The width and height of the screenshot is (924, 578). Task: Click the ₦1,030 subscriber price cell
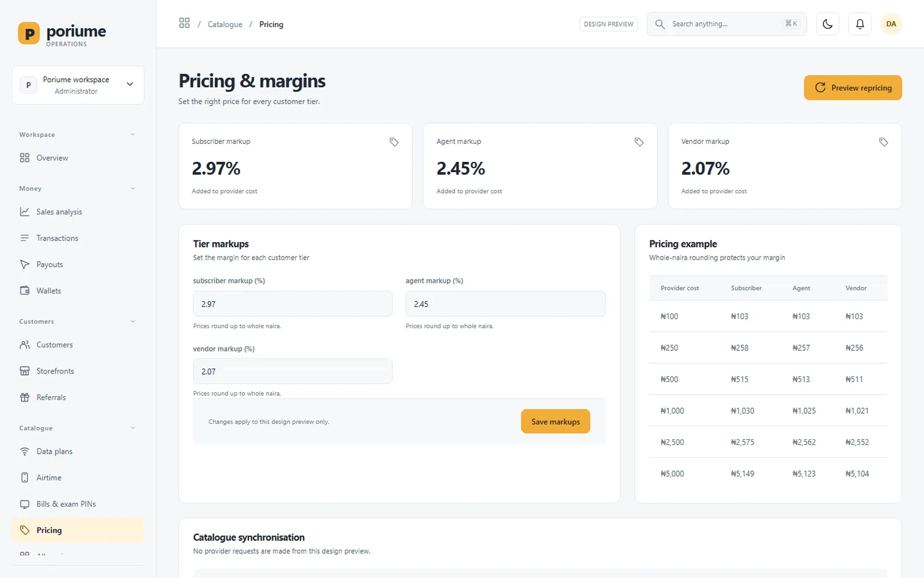tap(742, 411)
